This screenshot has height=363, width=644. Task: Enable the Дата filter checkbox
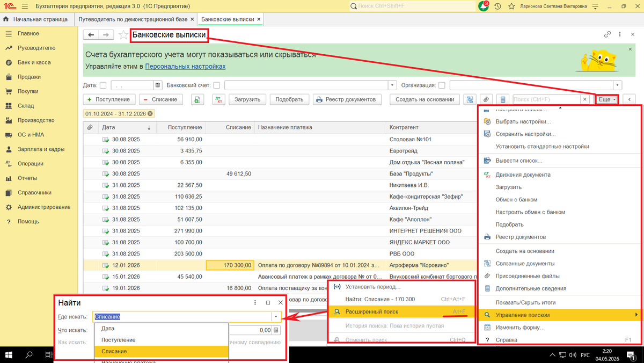coord(103,85)
